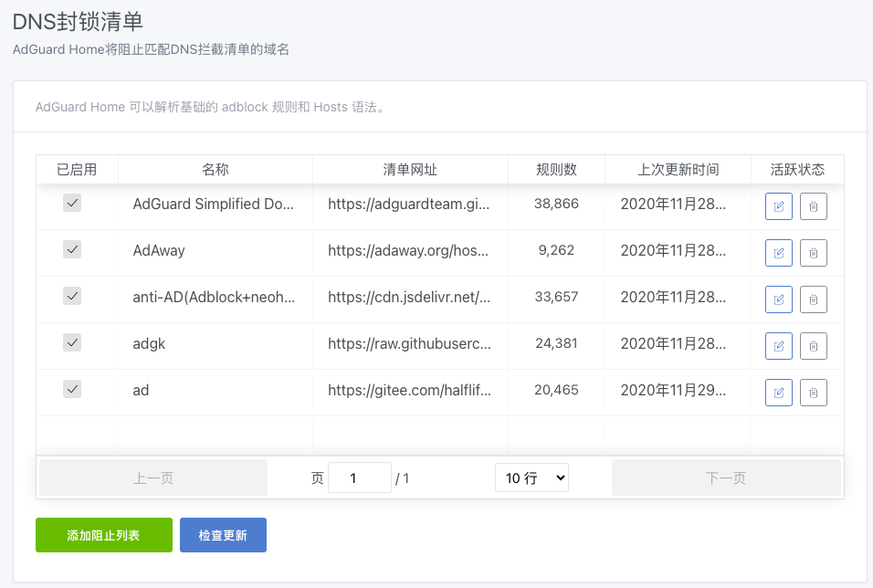Click the rule count 20,465

coord(556,390)
